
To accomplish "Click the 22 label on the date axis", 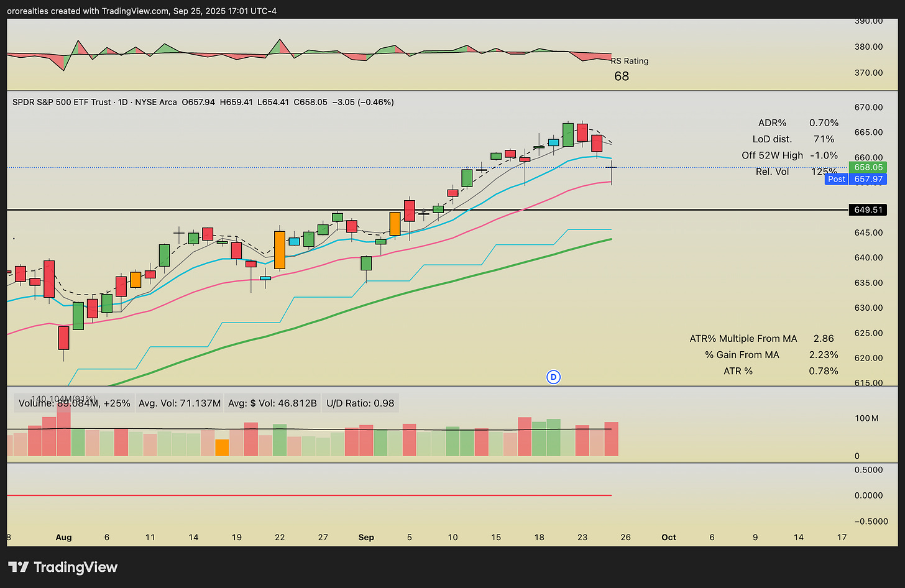I will pyautogui.click(x=280, y=537).
